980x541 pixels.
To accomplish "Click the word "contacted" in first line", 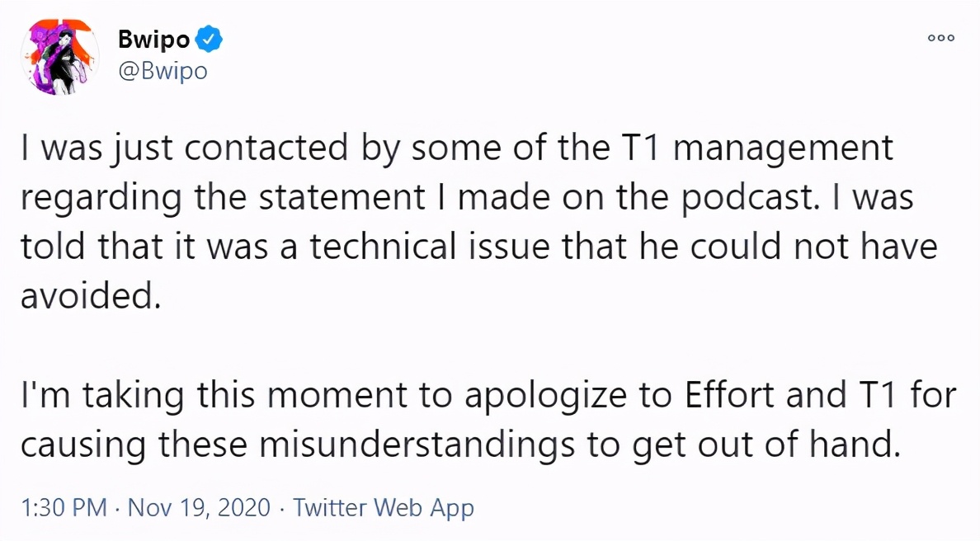I will [266, 148].
